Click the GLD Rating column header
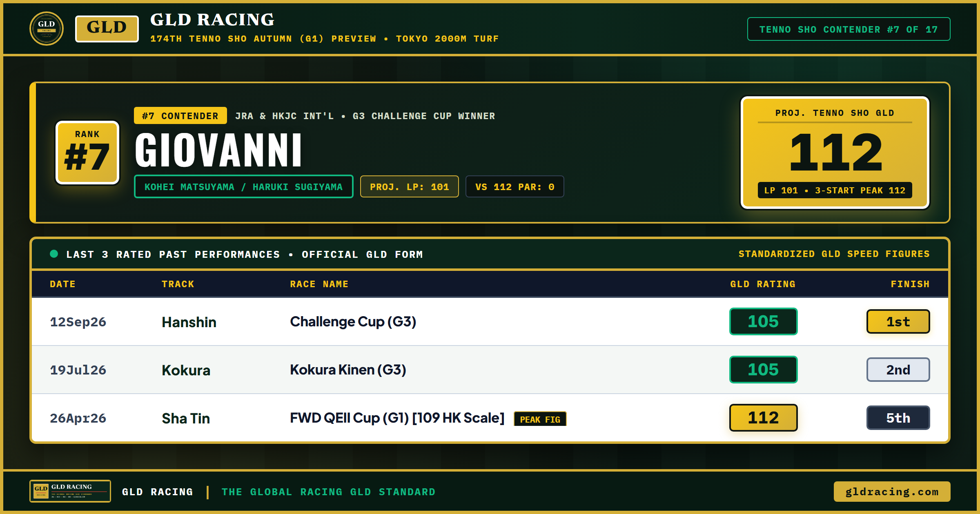The height and width of the screenshot is (514, 980). (763, 284)
